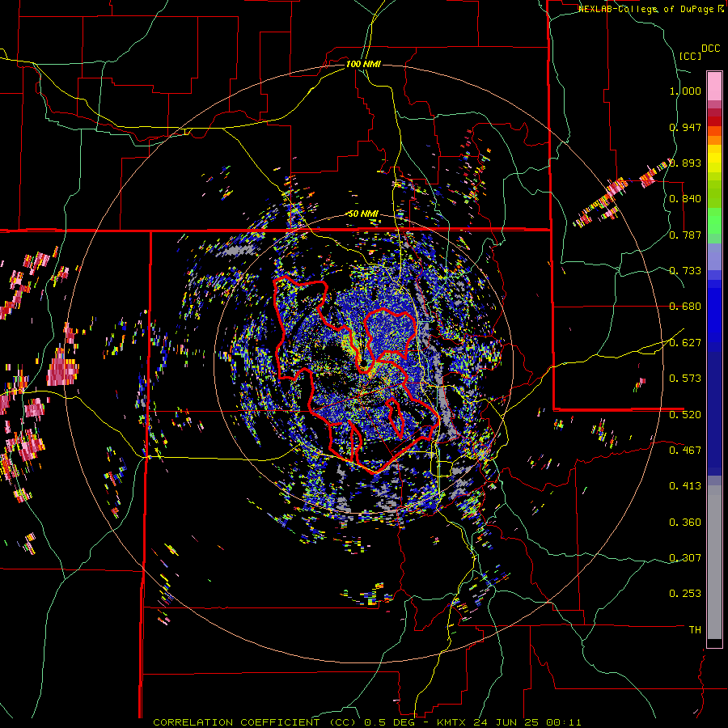Click the 0.573 scale value
This screenshot has width=728, height=728.
point(685,379)
